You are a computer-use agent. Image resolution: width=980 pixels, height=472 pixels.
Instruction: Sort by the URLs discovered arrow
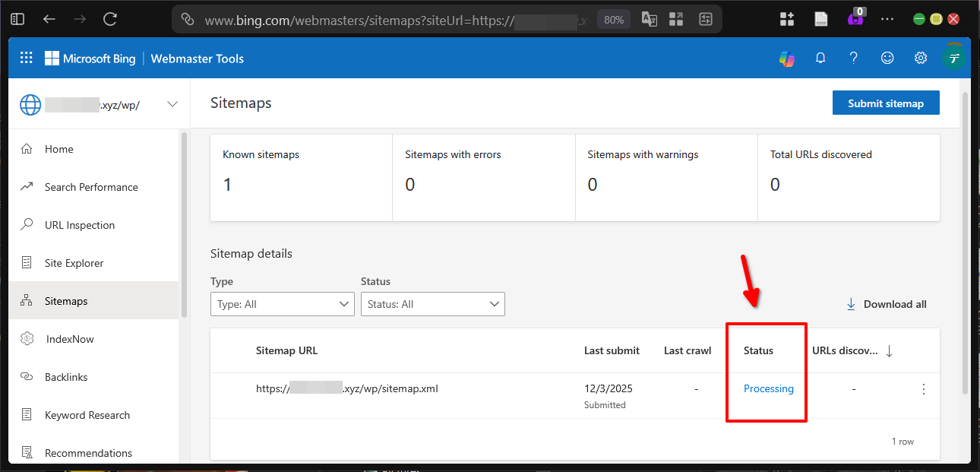click(x=888, y=351)
